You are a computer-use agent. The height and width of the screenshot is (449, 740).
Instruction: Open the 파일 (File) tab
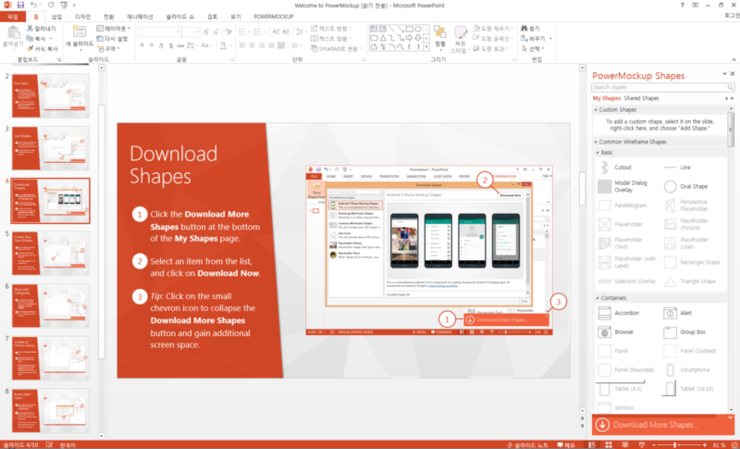pos(12,17)
